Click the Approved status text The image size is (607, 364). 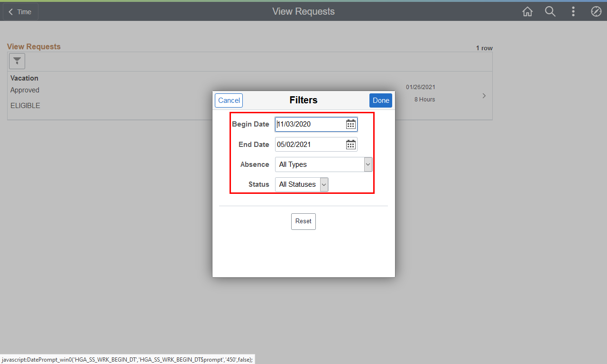click(25, 90)
